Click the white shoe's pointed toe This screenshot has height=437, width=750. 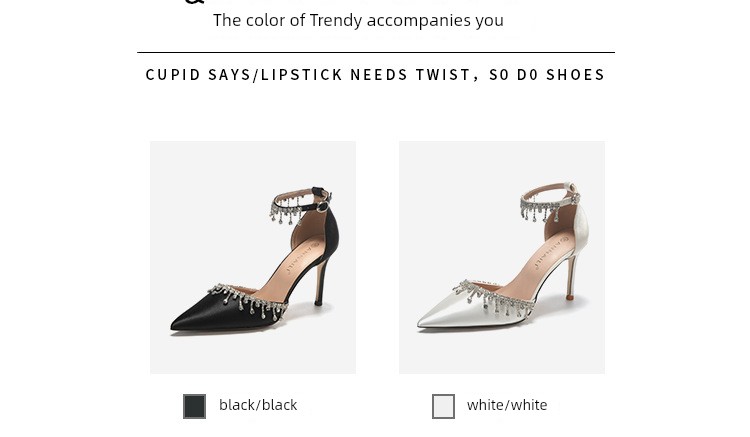tap(431, 321)
